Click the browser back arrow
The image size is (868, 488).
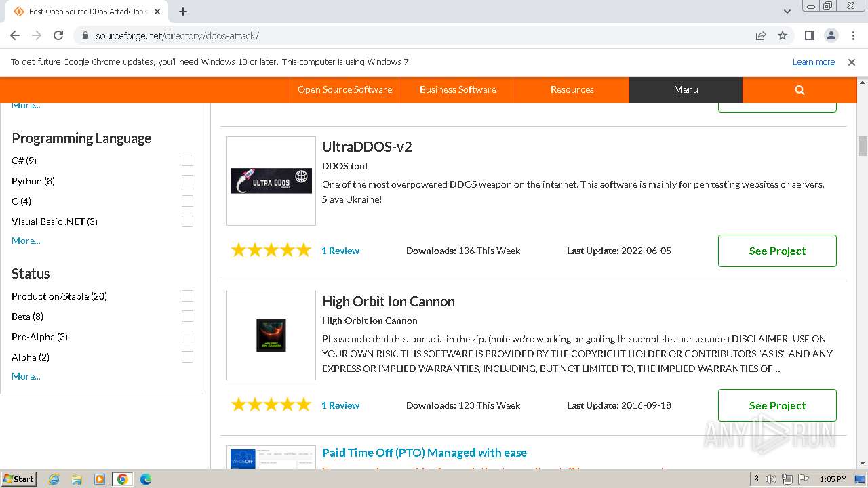pyautogui.click(x=15, y=35)
